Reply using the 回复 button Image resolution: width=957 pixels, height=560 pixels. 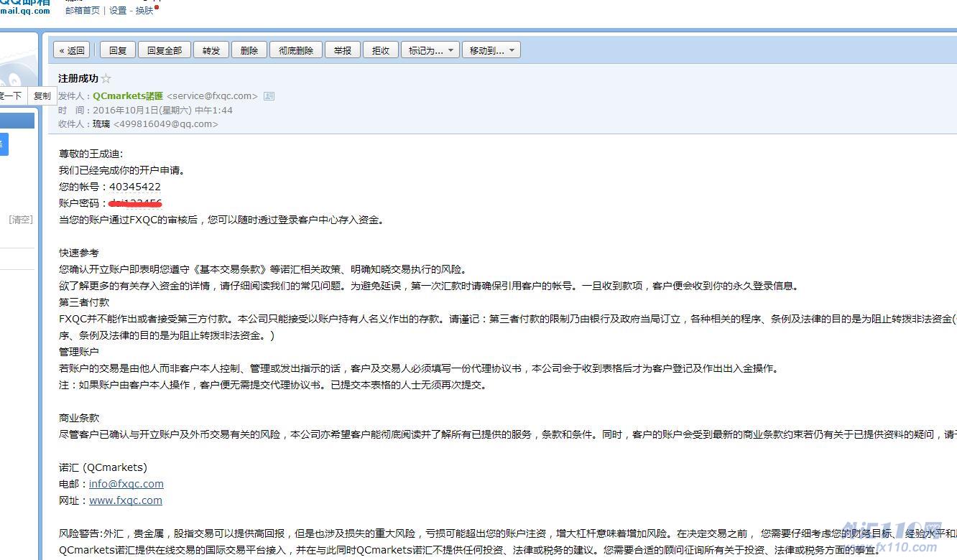pos(118,50)
